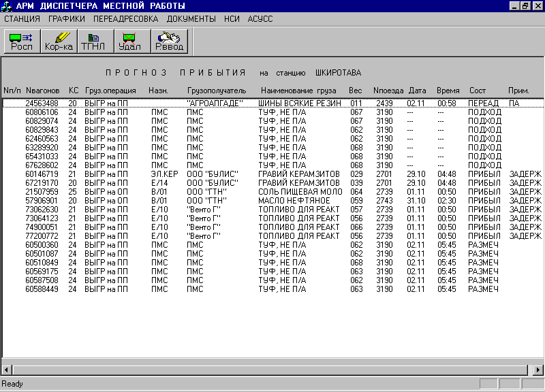Select wagon number 60146719
Viewport: 545px width, 392px height.
pos(42,174)
